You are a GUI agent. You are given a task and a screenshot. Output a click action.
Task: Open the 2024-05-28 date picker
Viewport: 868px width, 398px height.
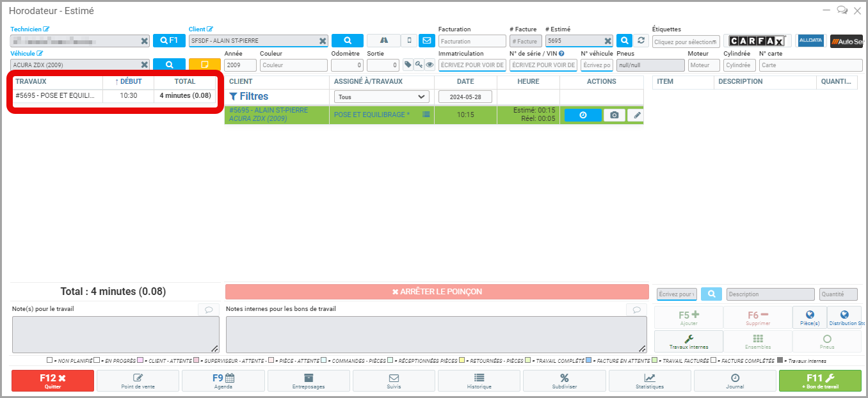coord(465,97)
